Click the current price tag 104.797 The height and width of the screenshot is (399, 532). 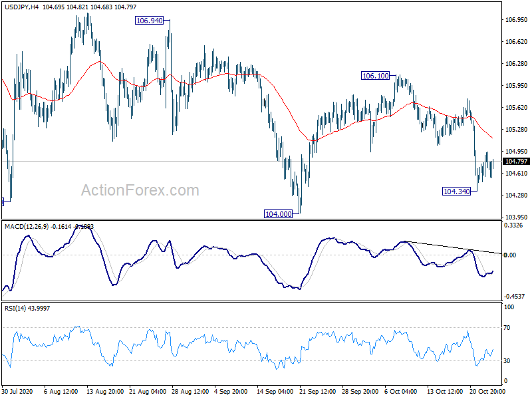pos(517,162)
